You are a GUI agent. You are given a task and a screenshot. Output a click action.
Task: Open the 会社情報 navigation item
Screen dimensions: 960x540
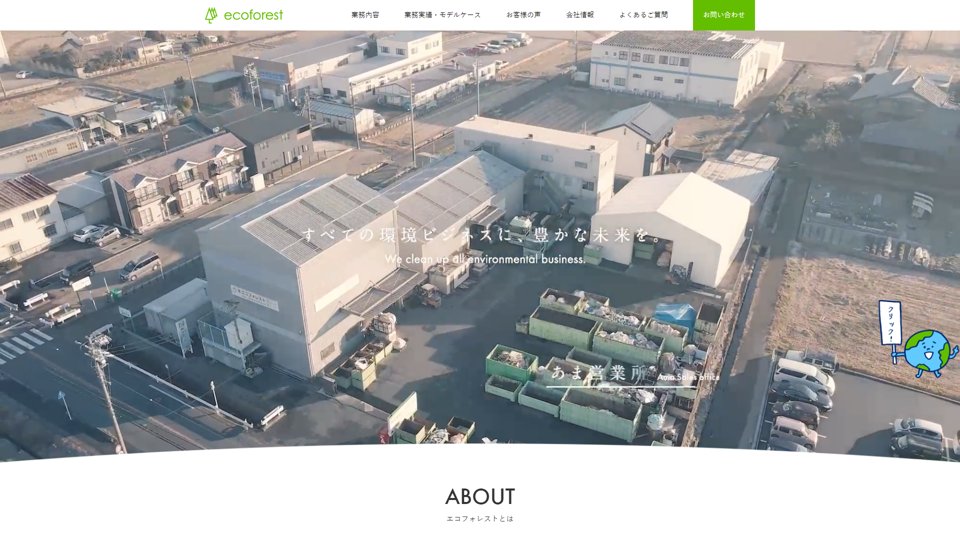(x=580, y=15)
